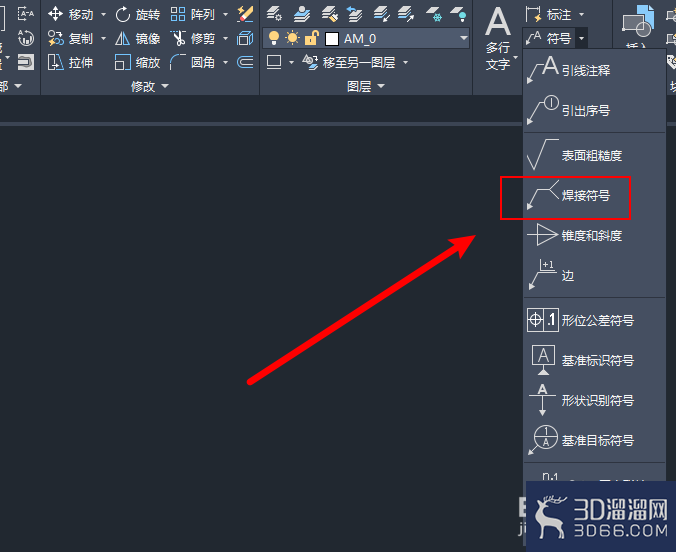Select the 缩放 (Scale) tool

point(138,63)
